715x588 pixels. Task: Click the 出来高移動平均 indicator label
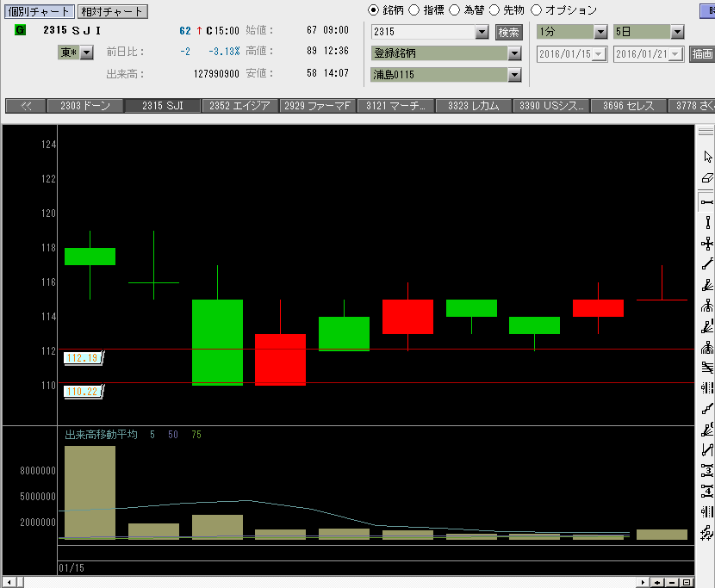click(101, 435)
